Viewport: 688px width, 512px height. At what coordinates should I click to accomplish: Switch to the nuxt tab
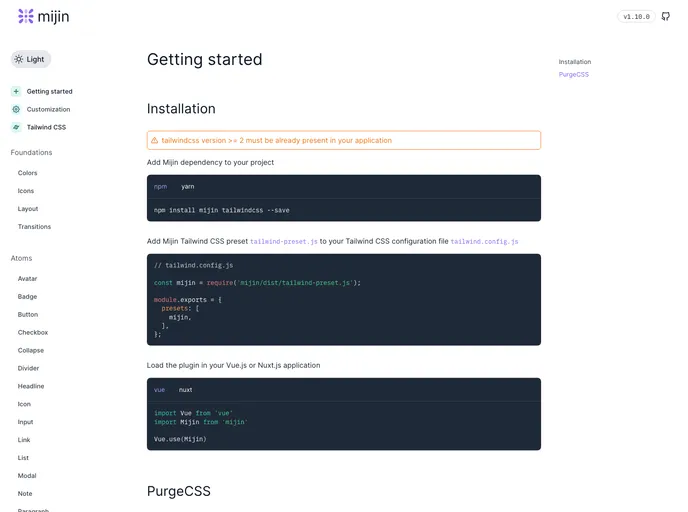coord(186,389)
